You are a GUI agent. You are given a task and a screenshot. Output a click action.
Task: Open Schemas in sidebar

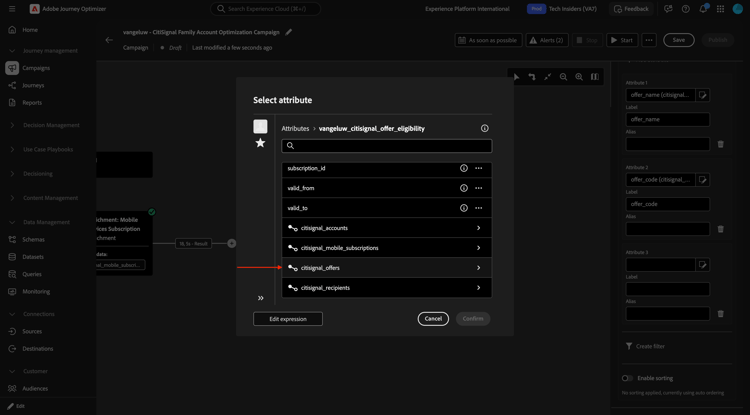coord(33,240)
